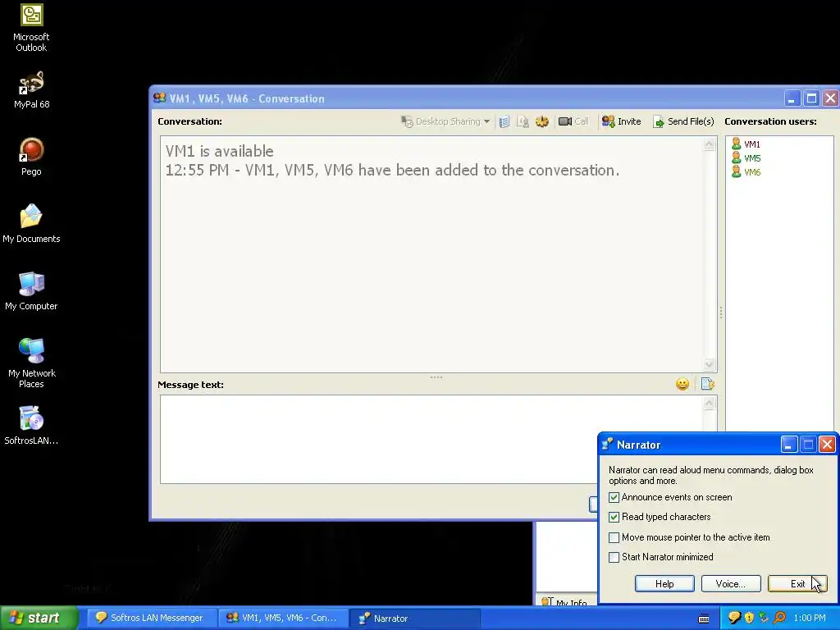840x630 pixels.
Task: Click the horizontal splitter above Message text
Action: 436,377
